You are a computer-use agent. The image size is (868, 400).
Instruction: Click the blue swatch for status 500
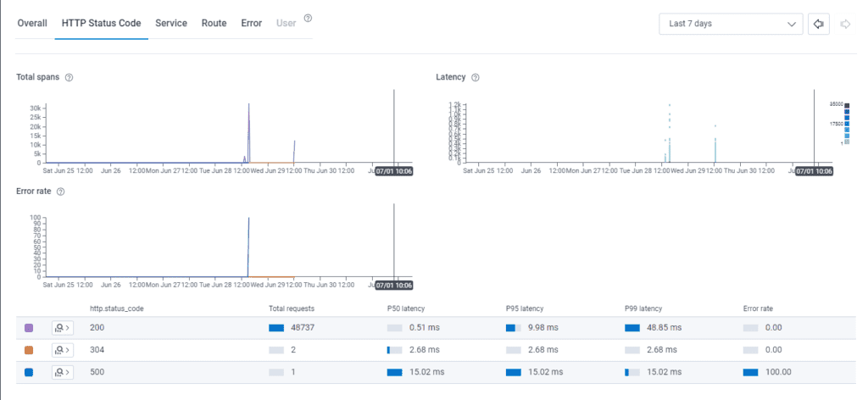(x=29, y=372)
